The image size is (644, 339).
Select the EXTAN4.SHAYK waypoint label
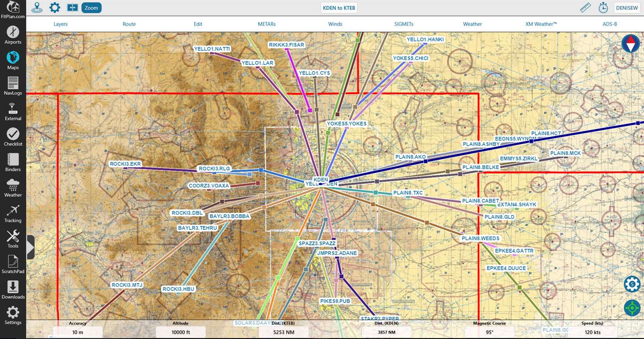coord(517,204)
